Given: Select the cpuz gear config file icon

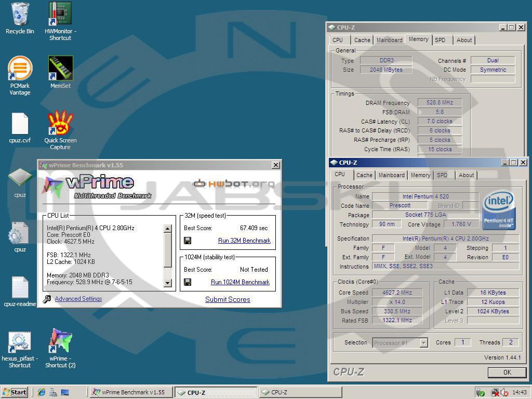Looking at the screenshot, I should [x=19, y=233].
